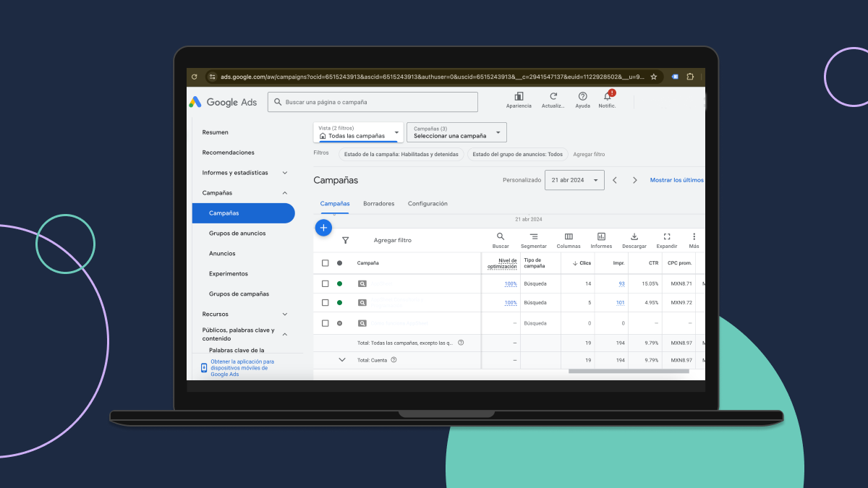This screenshot has width=868, height=488.
Task: Click the impressions value 93 link
Action: (621, 283)
